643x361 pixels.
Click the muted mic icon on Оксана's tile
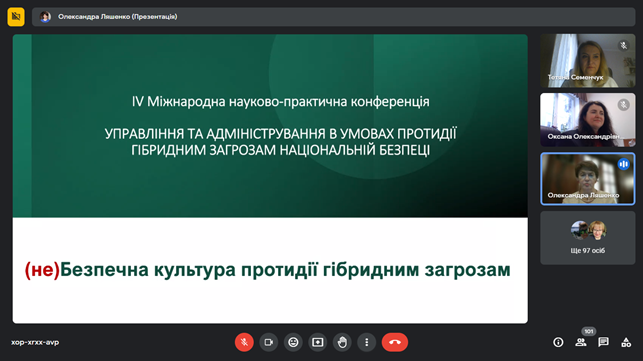(x=623, y=105)
